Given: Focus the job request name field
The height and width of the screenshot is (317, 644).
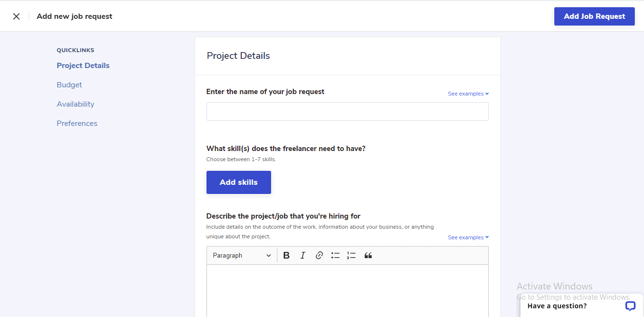Looking at the screenshot, I should coord(347,111).
